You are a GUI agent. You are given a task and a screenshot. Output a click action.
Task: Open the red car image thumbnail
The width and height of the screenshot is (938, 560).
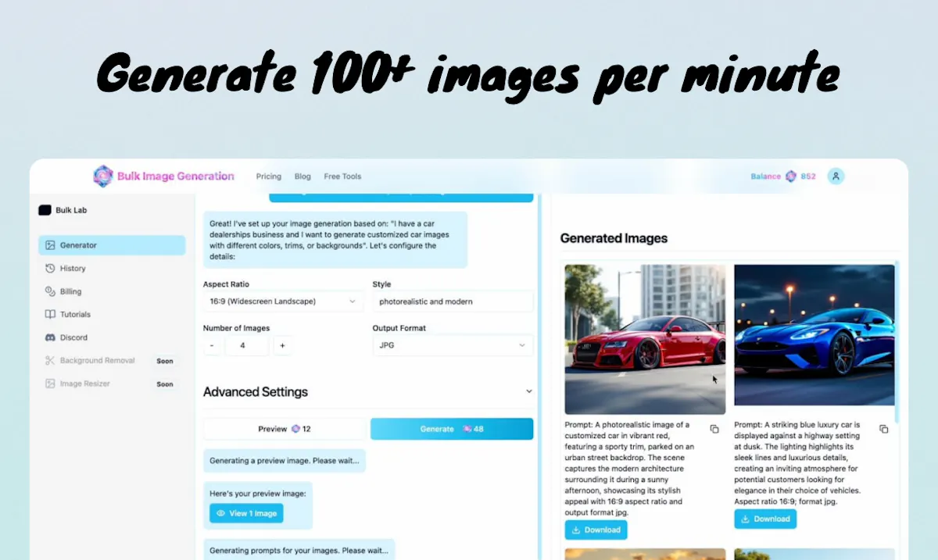[x=645, y=339]
